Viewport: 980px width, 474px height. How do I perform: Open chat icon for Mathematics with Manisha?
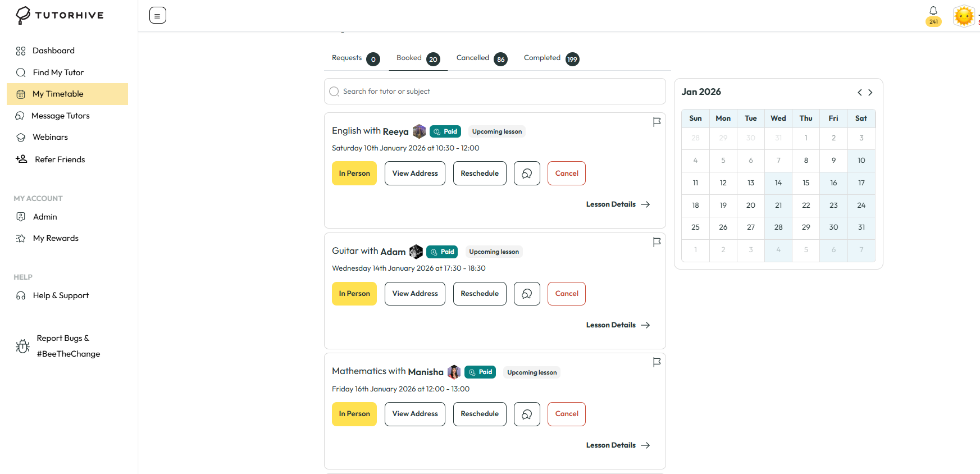[x=527, y=414]
